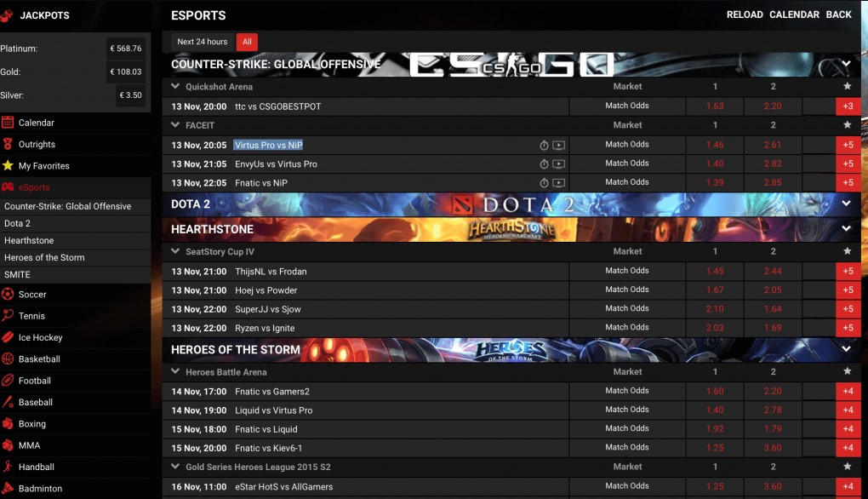The width and height of the screenshot is (868, 499).
Task: Favorite the FACEIT league star
Action: pos(847,124)
